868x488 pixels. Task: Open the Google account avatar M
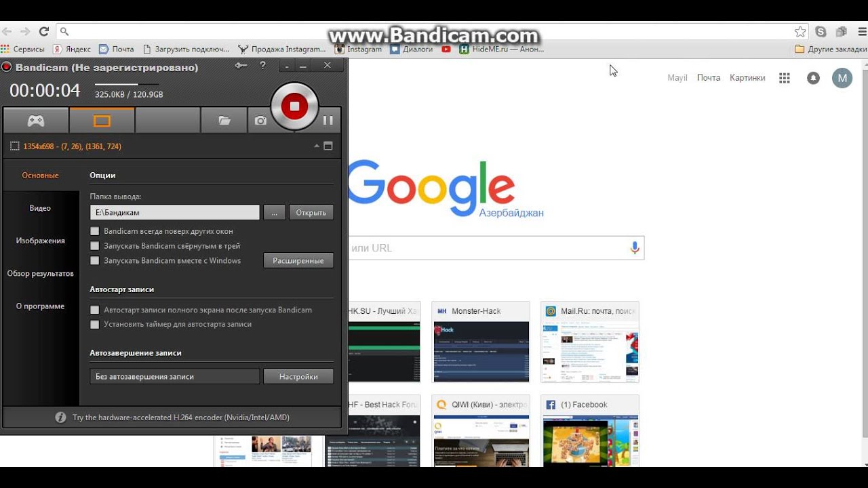(842, 78)
